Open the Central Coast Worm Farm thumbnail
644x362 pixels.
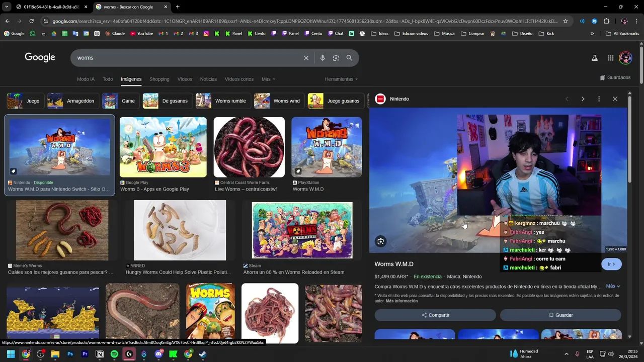coord(249,147)
